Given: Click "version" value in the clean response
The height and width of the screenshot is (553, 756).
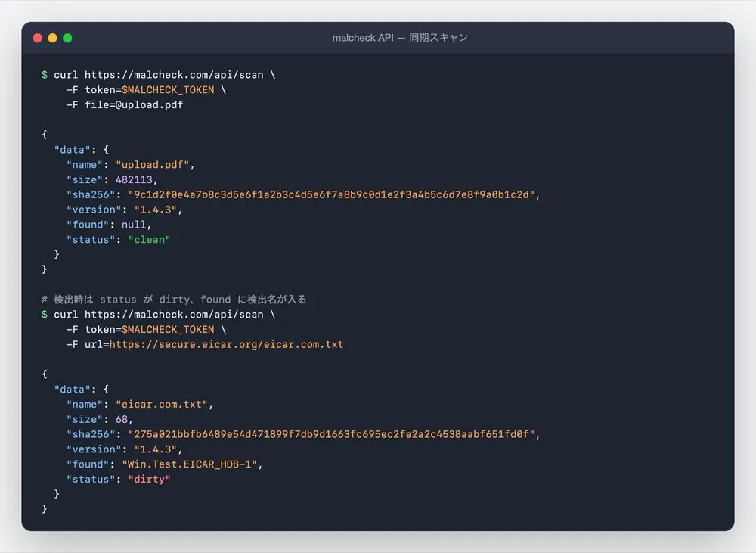Looking at the screenshot, I should tap(156, 210).
